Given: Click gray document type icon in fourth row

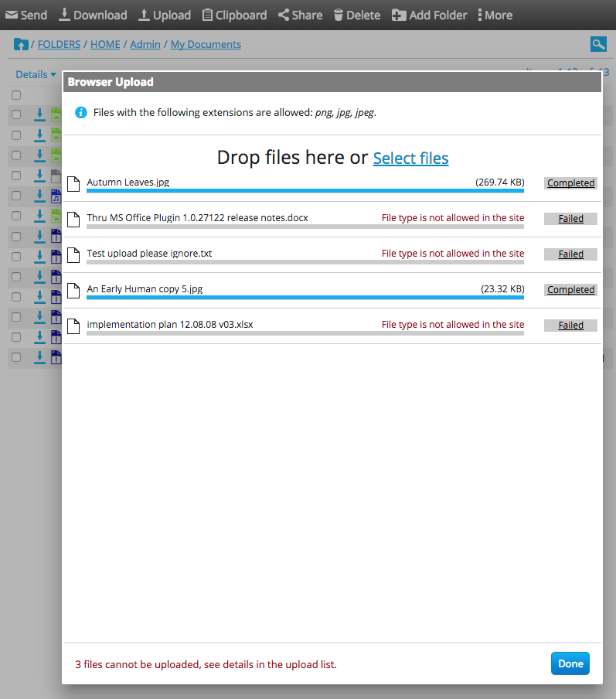Looking at the screenshot, I should [56, 176].
